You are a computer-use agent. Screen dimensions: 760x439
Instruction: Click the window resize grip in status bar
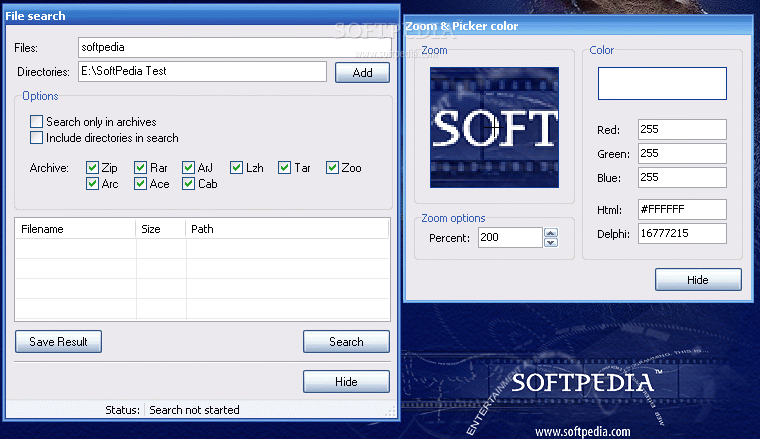pyautogui.click(x=391, y=412)
